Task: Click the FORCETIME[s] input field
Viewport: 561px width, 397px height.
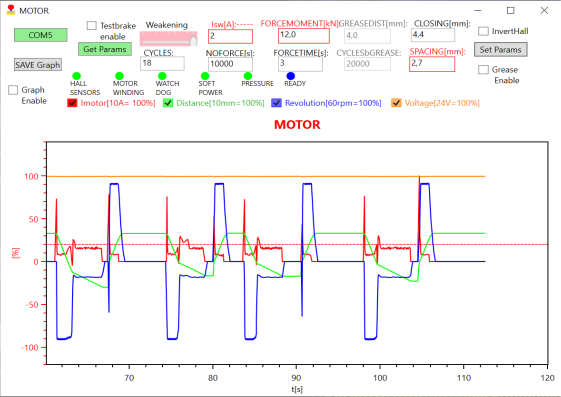Action: 300,64
